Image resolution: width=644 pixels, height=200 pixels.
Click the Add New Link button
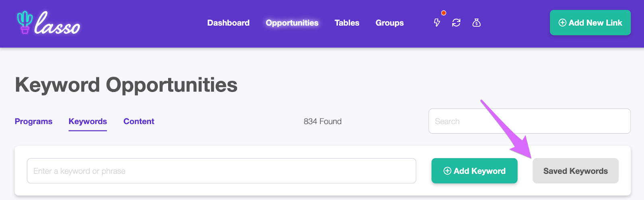[590, 23]
